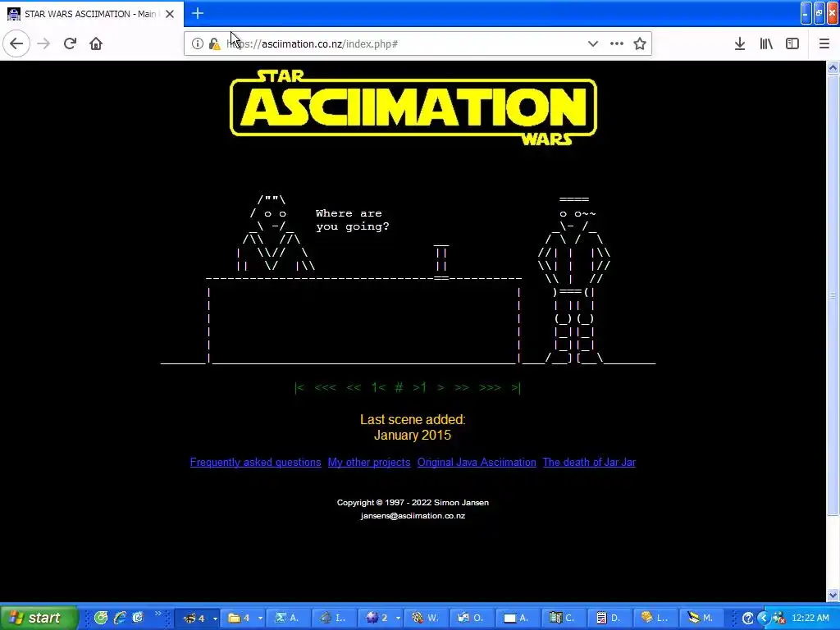Show site information via the (i) icon

(197, 43)
